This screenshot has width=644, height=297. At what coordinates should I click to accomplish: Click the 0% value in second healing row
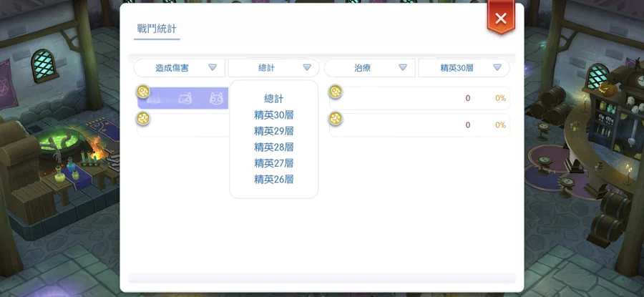pos(500,125)
